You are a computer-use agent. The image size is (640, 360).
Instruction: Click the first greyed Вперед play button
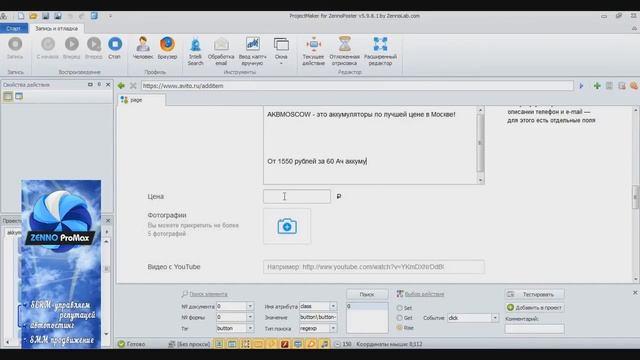tap(71, 48)
